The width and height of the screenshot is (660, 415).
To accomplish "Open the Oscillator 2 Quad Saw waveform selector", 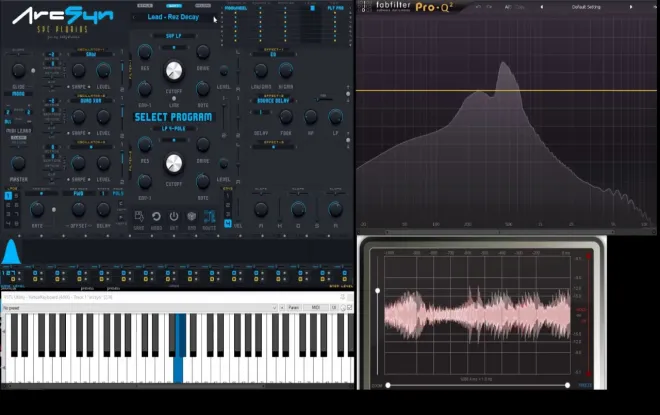I will pos(91,101).
